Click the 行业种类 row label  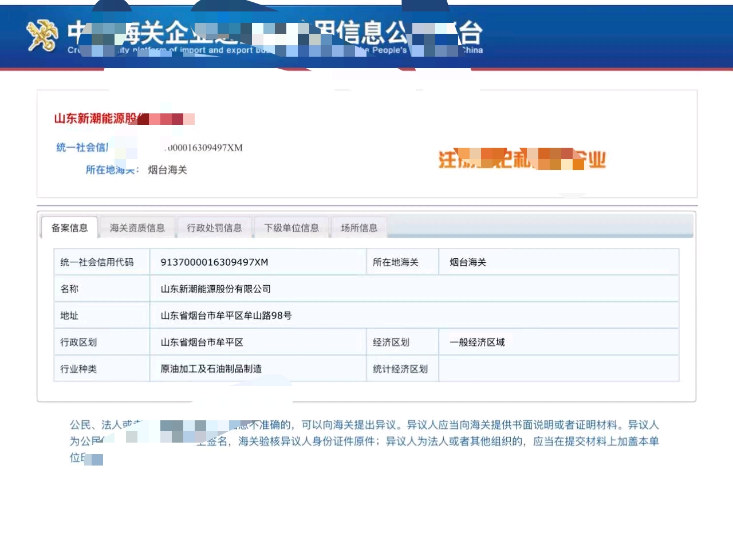tap(78, 369)
